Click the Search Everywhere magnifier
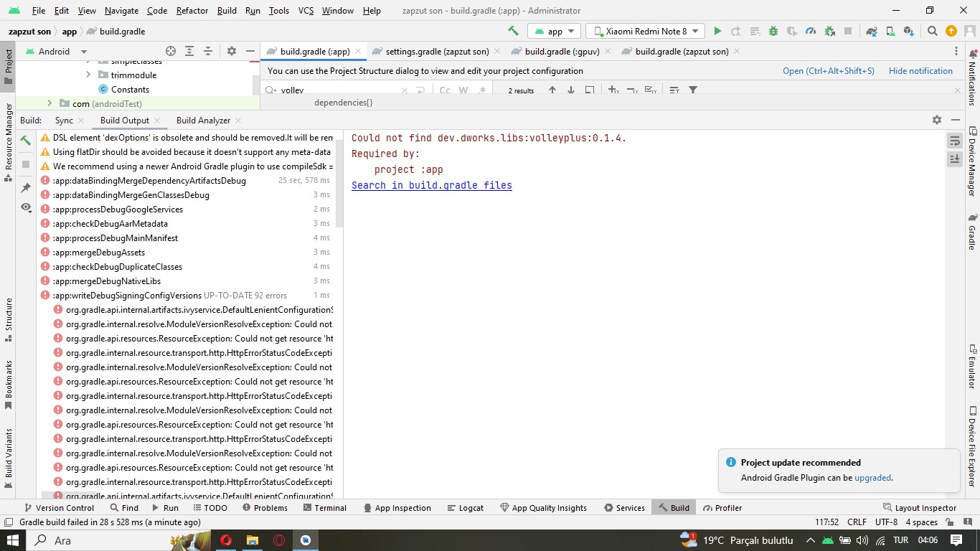Viewport: 980px width, 551px height. click(x=933, y=31)
